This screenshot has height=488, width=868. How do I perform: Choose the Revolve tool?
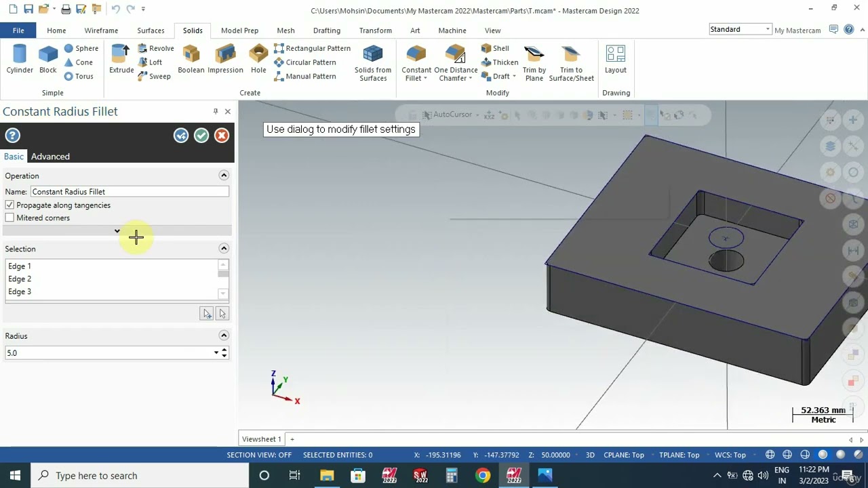155,48
